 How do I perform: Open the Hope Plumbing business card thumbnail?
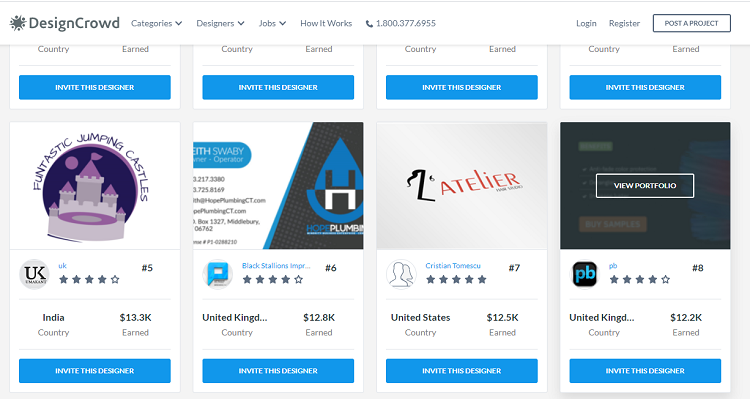[278, 186]
